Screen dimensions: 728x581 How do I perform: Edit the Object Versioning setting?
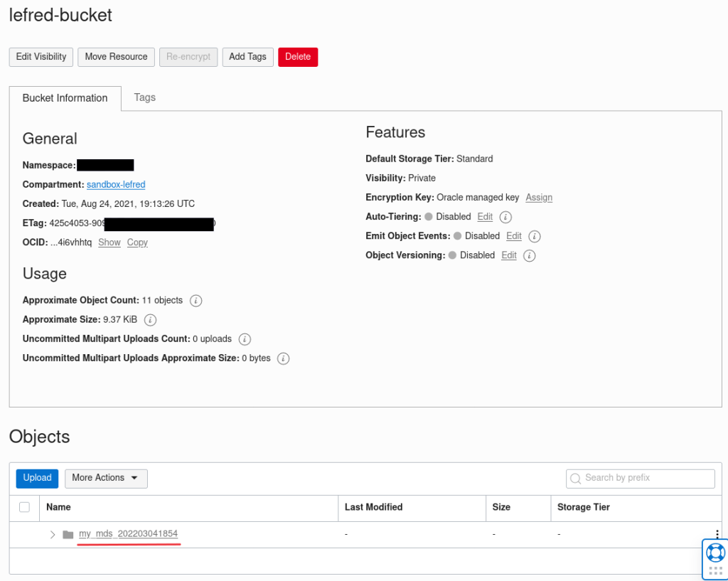tap(509, 255)
